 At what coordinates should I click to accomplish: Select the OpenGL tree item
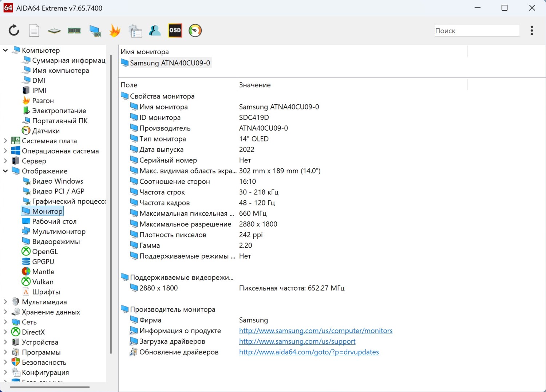(45, 252)
